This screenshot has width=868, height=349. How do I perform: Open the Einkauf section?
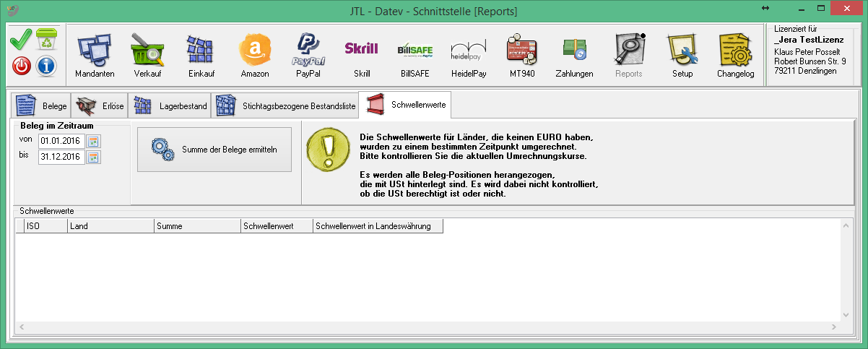tap(200, 55)
